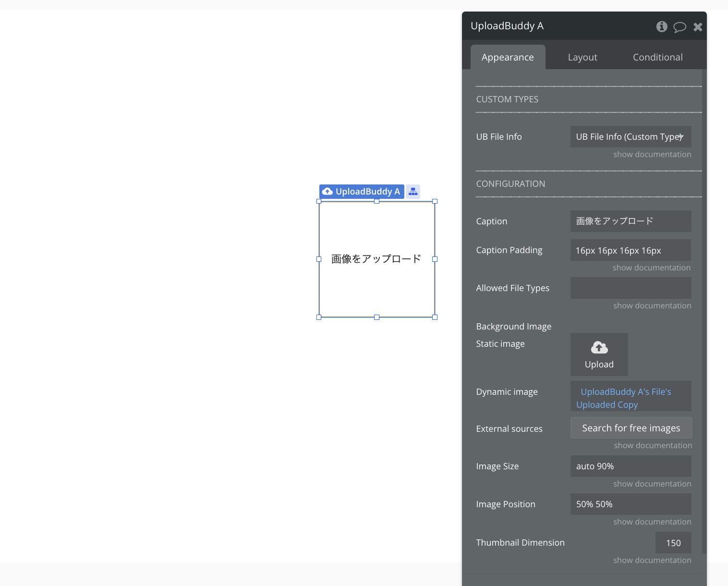Switch to the Layout tab

pos(582,57)
